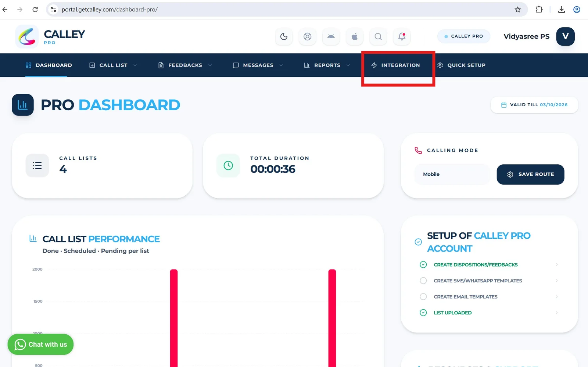Open the Dashboard tab
The height and width of the screenshot is (367, 588).
point(49,65)
